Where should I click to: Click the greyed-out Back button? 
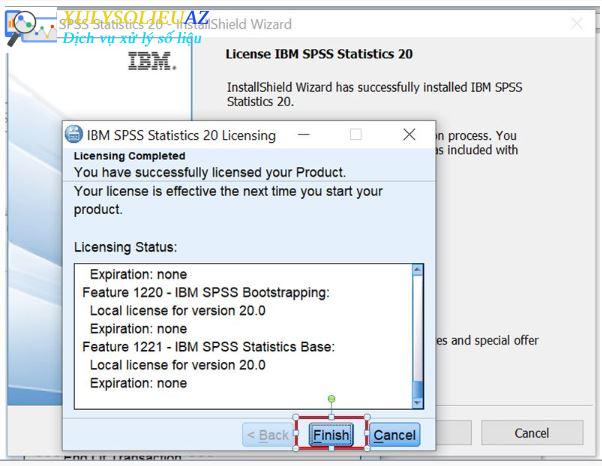(268, 435)
